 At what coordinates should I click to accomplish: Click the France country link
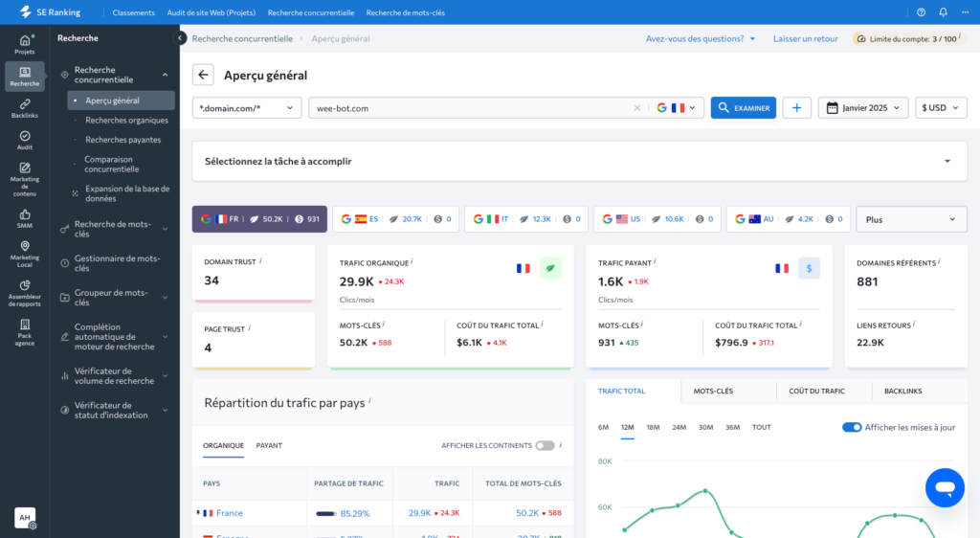pos(230,513)
